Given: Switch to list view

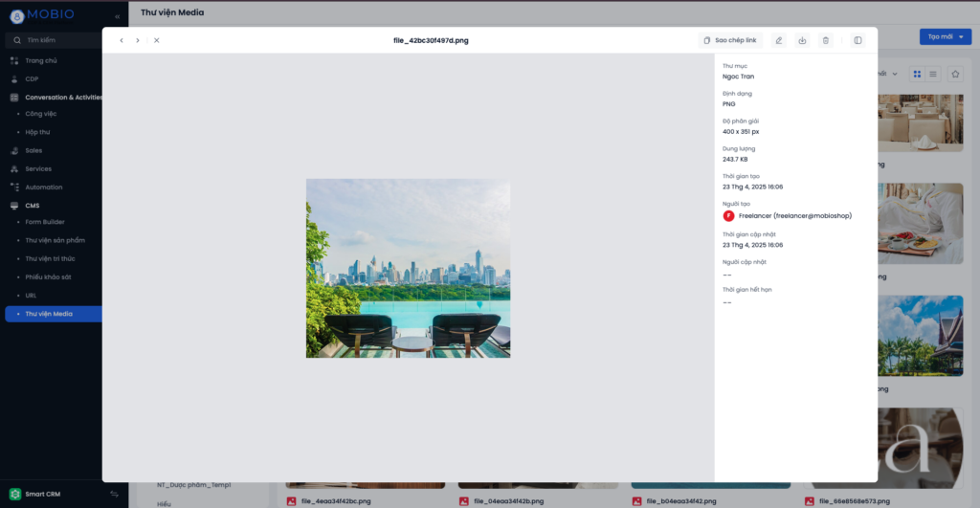Looking at the screenshot, I should [933, 74].
